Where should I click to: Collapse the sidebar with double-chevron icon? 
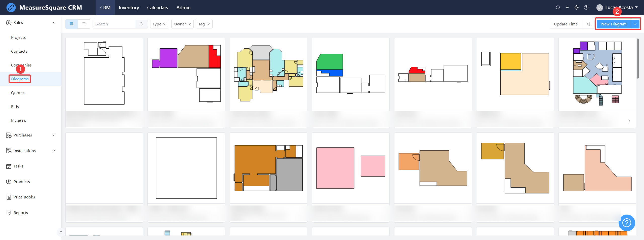pos(61,232)
